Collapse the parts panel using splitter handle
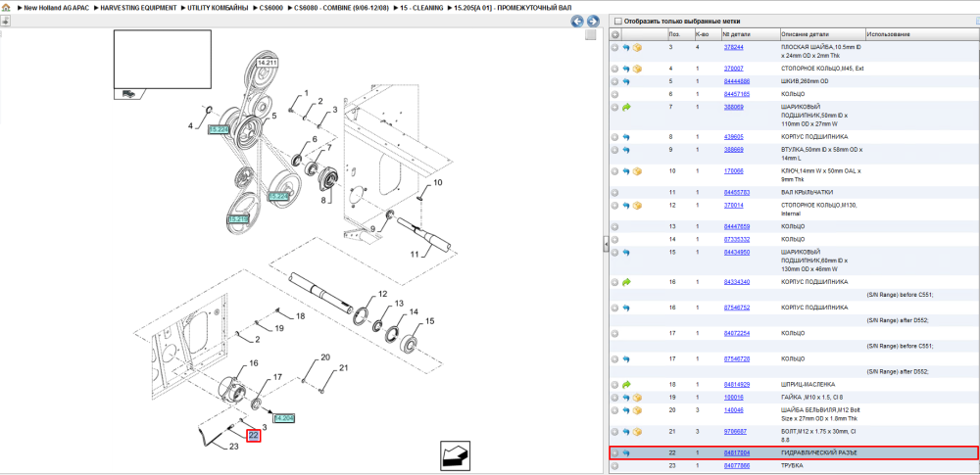This screenshot has width=980, height=475. [606, 245]
